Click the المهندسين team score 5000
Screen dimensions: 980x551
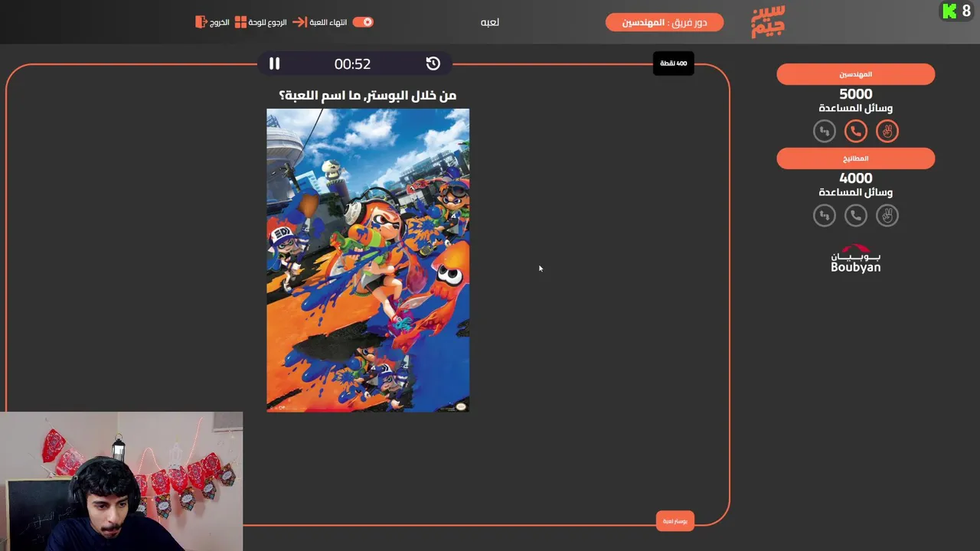[856, 94]
